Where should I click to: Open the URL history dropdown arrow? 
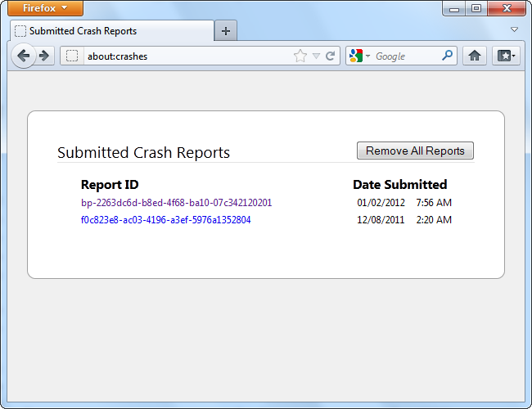click(316, 56)
